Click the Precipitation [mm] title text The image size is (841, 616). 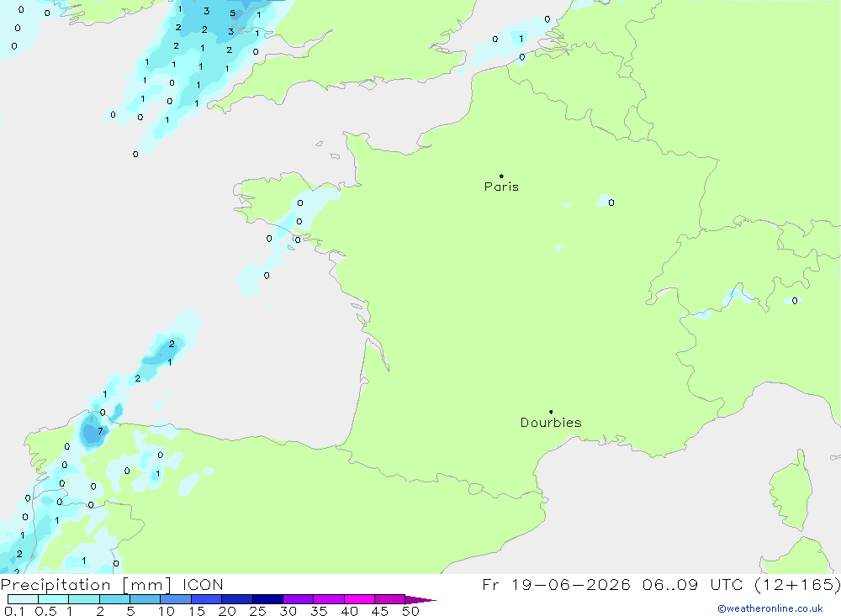86,584
